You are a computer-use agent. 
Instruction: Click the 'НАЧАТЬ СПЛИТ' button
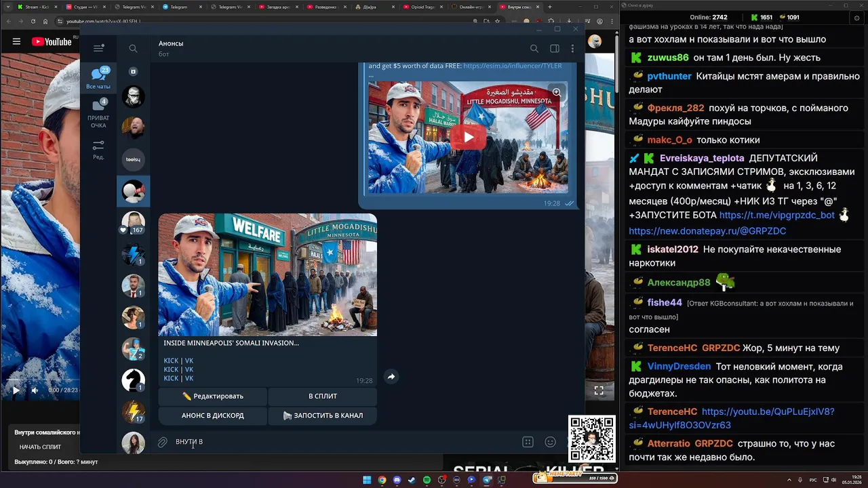pos(40,447)
